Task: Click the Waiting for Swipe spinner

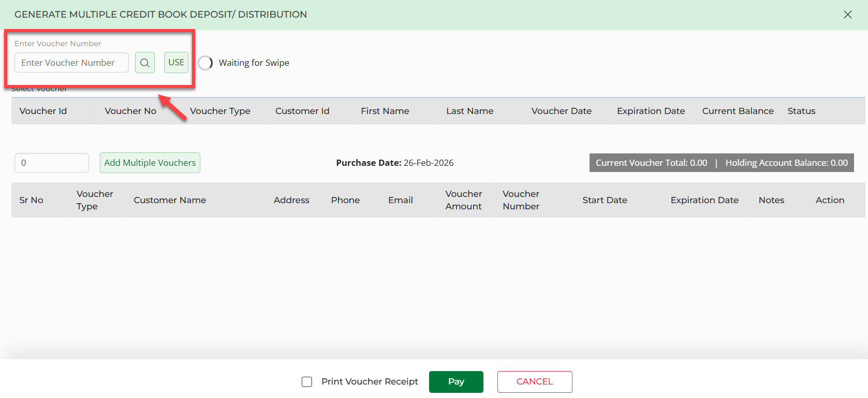Action: 205,63
